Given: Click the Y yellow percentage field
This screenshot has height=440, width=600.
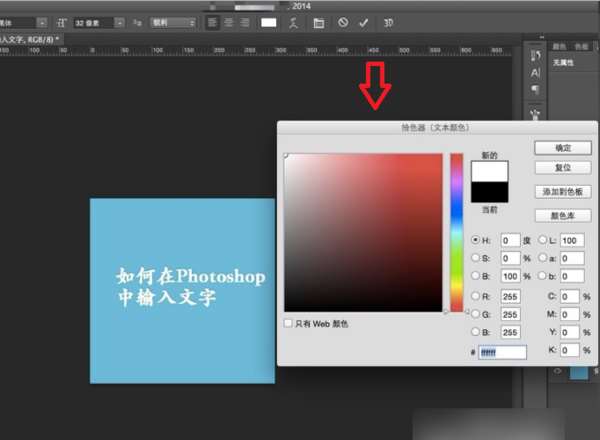Looking at the screenshot, I should coord(569,332).
